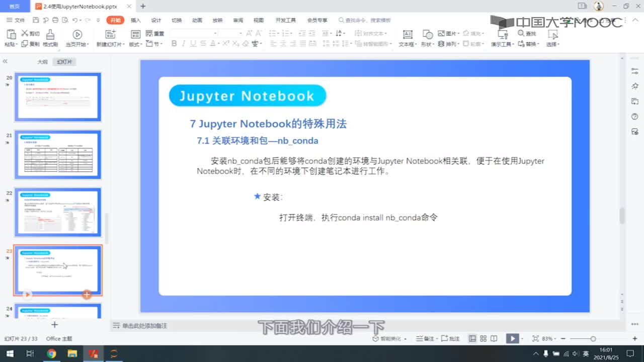Open the Replace (替换) dropdown

click(528, 44)
